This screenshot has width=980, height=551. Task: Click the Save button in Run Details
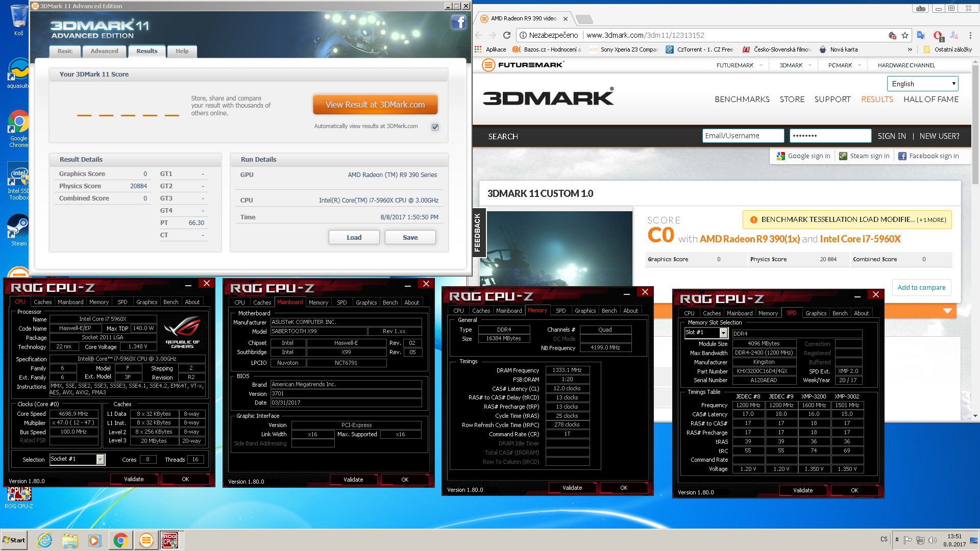410,238
